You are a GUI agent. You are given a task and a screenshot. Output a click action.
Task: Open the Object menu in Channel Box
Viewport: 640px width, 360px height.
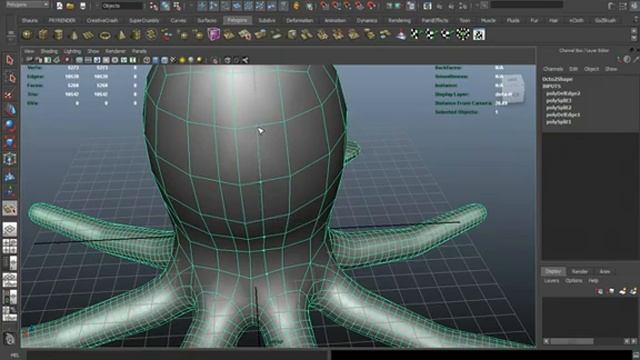(591, 69)
